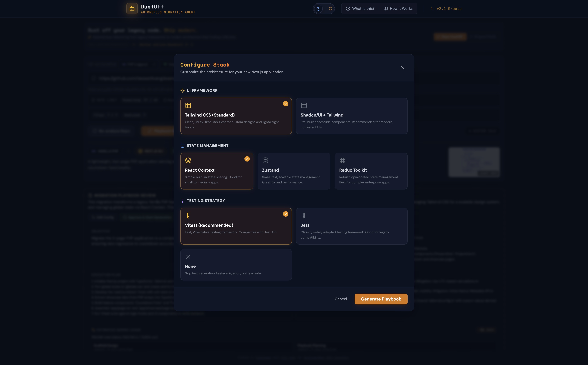The height and width of the screenshot is (365, 588).
Task: Click the Tailwind grid icon
Action: click(188, 105)
